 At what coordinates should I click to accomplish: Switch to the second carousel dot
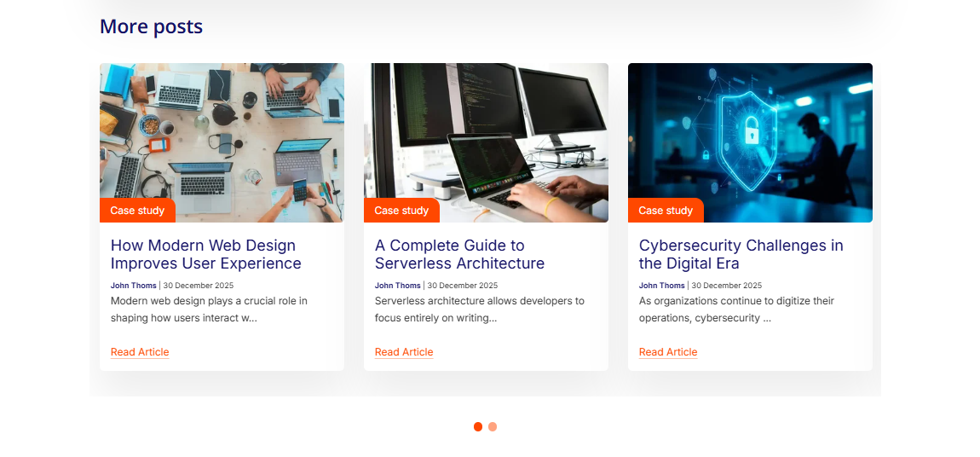[x=493, y=427]
